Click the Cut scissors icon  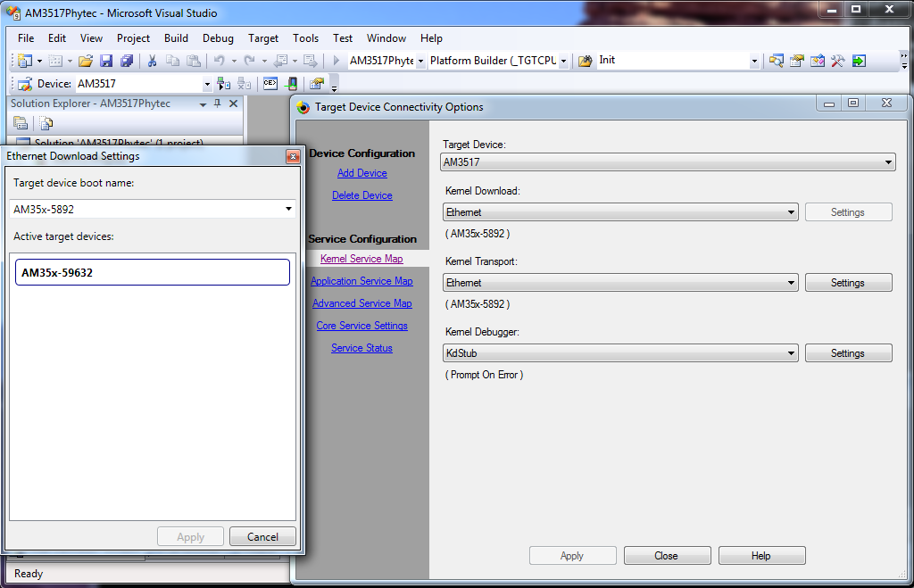tap(152, 61)
